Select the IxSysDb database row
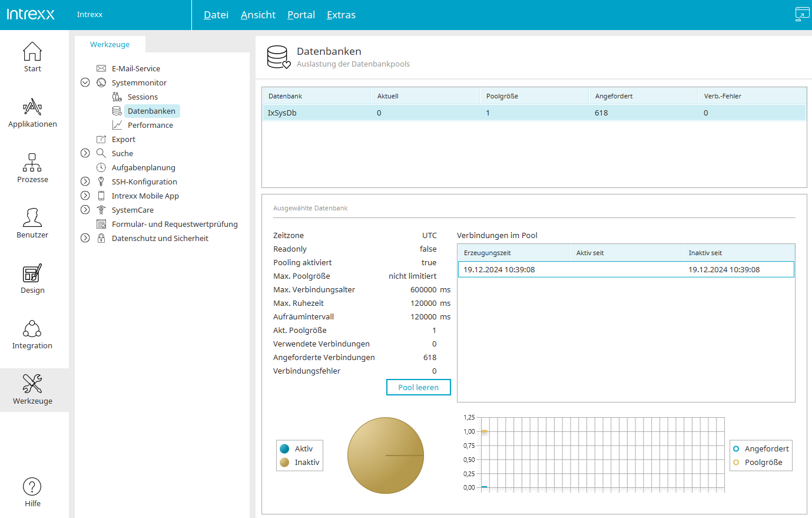Image resolution: width=812 pixels, height=518 pixels. pyautogui.click(x=533, y=113)
